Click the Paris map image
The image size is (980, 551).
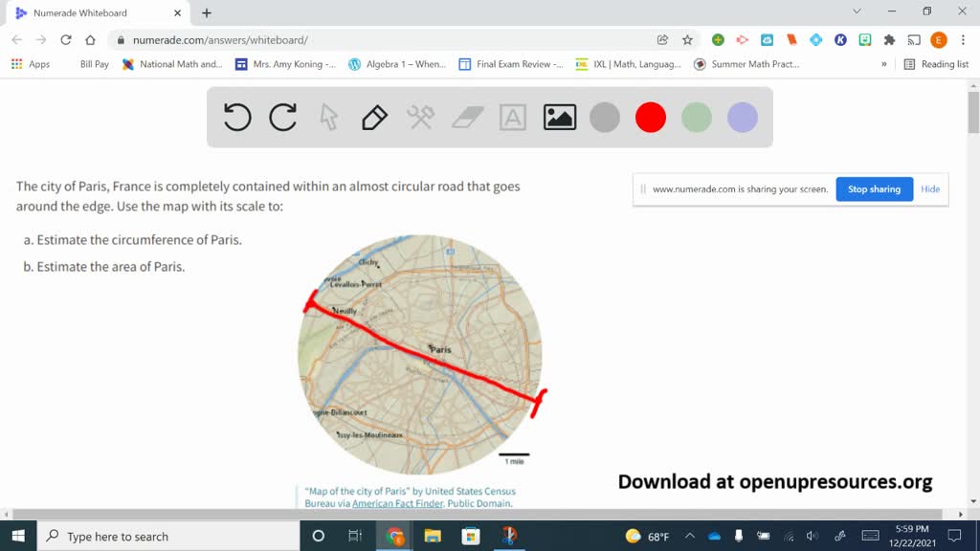(420, 354)
